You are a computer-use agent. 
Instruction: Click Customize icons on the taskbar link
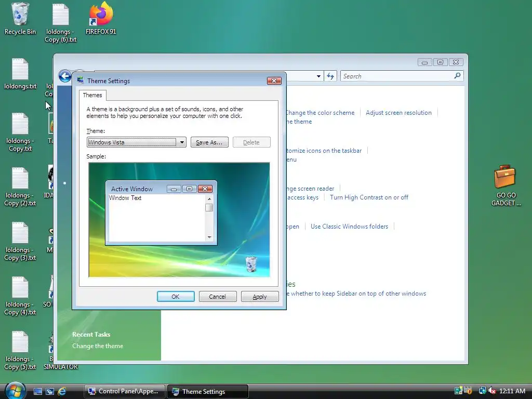[x=324, y=151]
